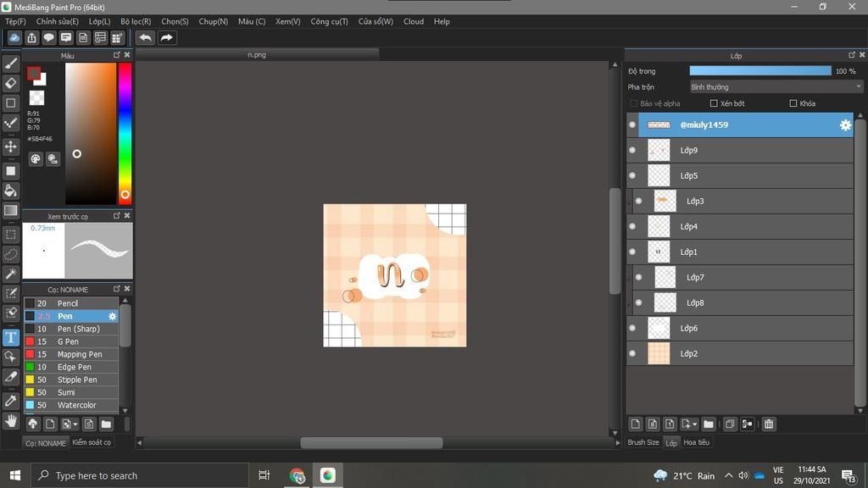
Task: Select the Bucket fill tool
Action: [10, 191]
